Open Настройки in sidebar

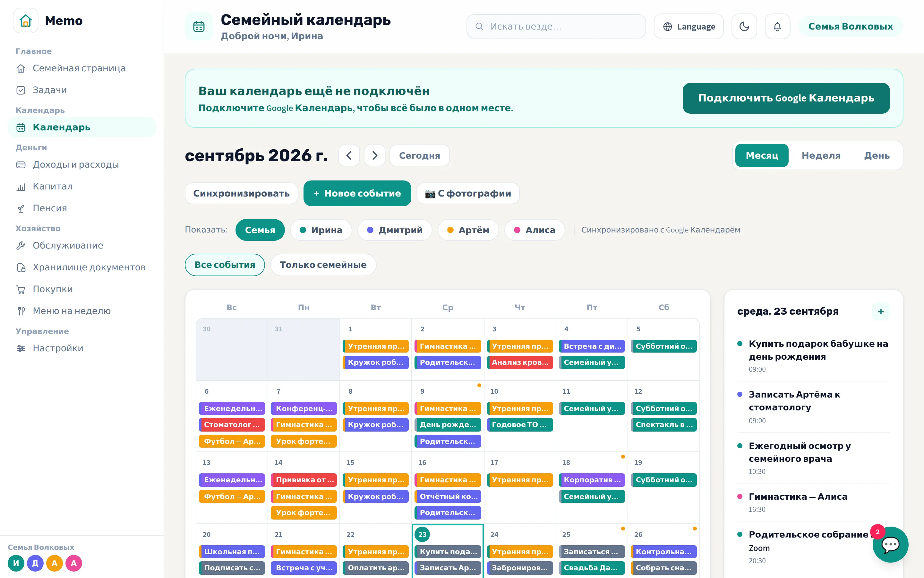click(x=82, y=348)
